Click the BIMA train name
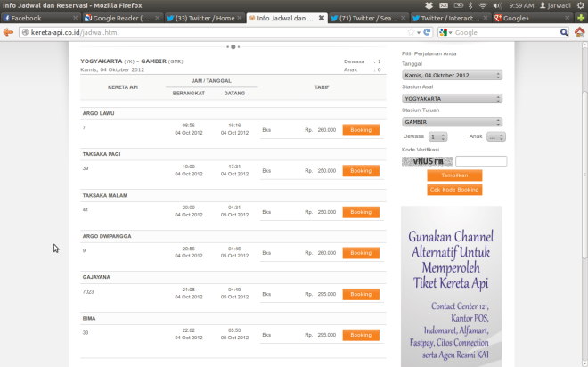Viewport: 588px width, 367px height. [x=89, y=318]
